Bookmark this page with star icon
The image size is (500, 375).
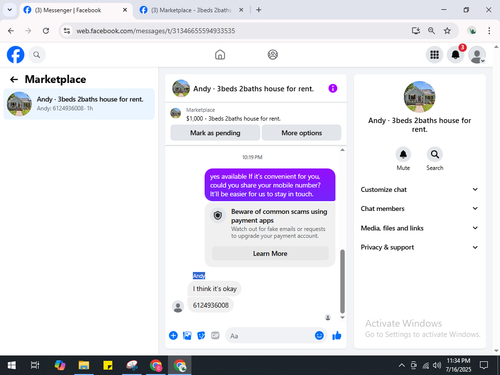point(447,31)
